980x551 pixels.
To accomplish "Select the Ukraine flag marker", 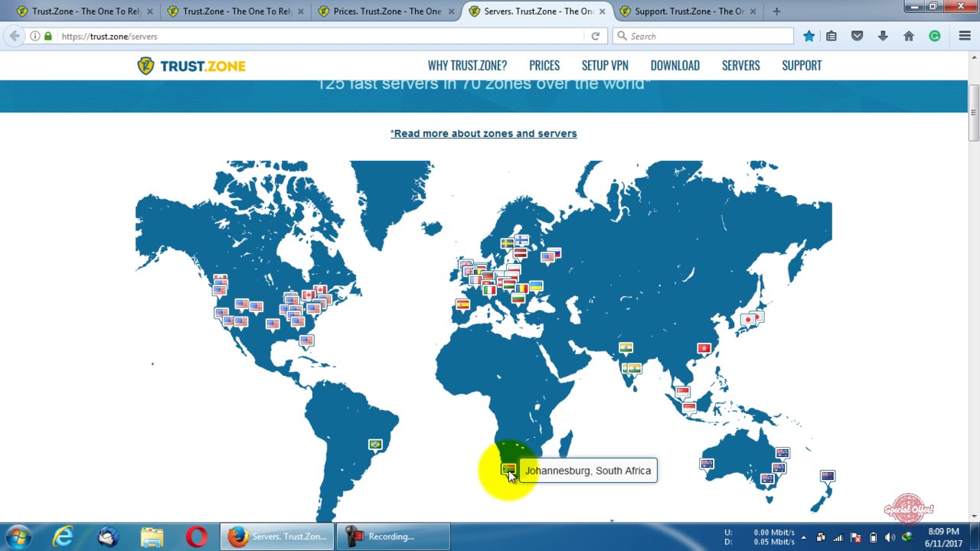I will (537, 286).
